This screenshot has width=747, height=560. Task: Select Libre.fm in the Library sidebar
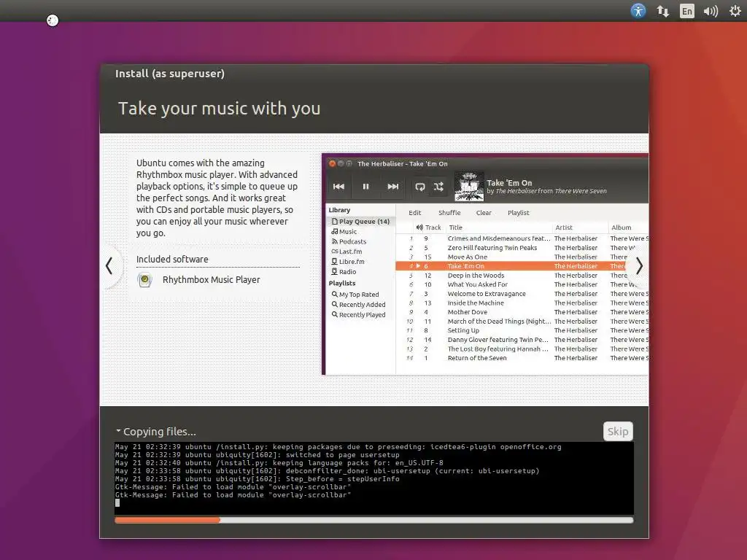348,262
